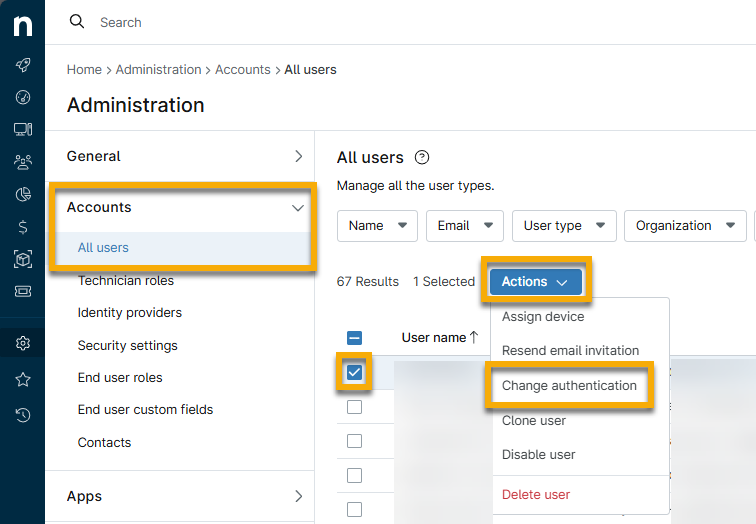The width and height of the screenshot is (756, 524).
Task: Select Change authentication from Actions menu
Action: [569, 386]
